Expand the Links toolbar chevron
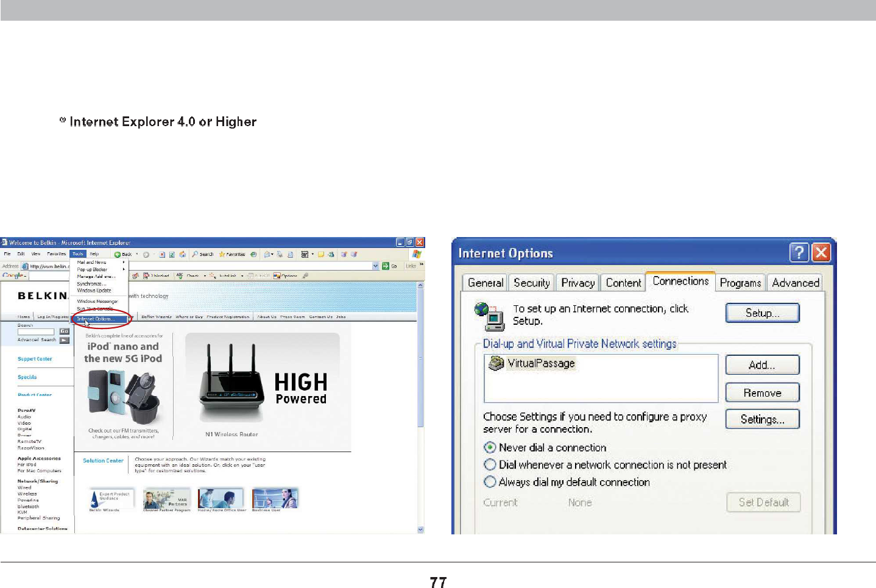The height and width of the screenshot is (588, 876). tap(421, 264)
